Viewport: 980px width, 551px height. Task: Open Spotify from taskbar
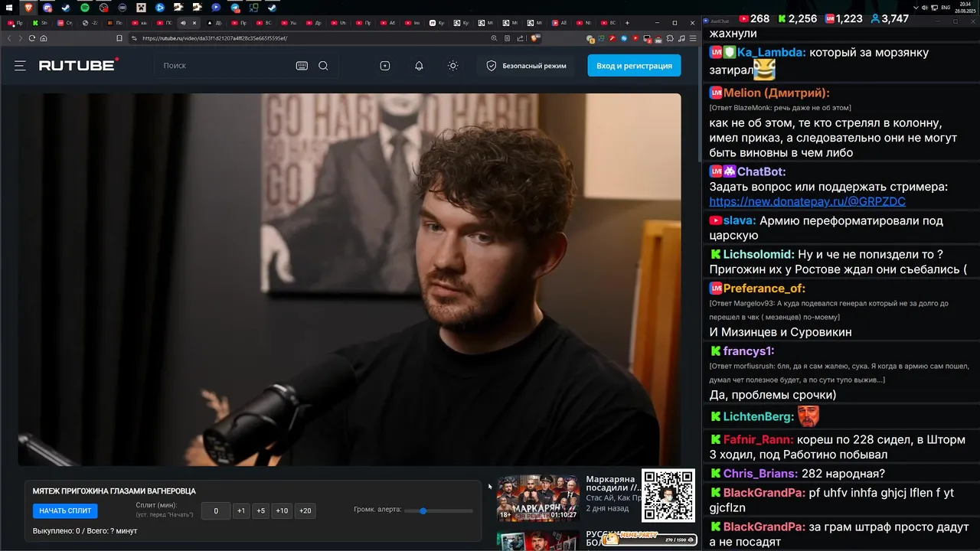point(84,8)
